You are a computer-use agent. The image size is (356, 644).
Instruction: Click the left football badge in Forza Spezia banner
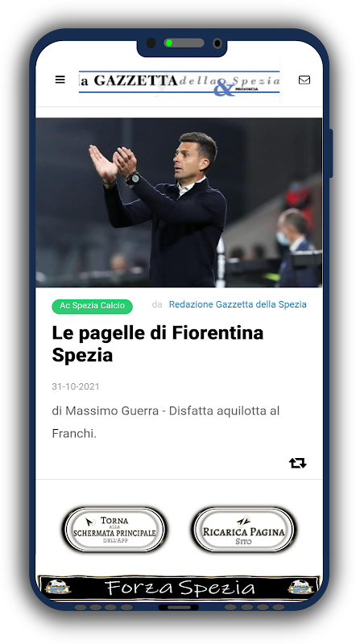(57, 587)
